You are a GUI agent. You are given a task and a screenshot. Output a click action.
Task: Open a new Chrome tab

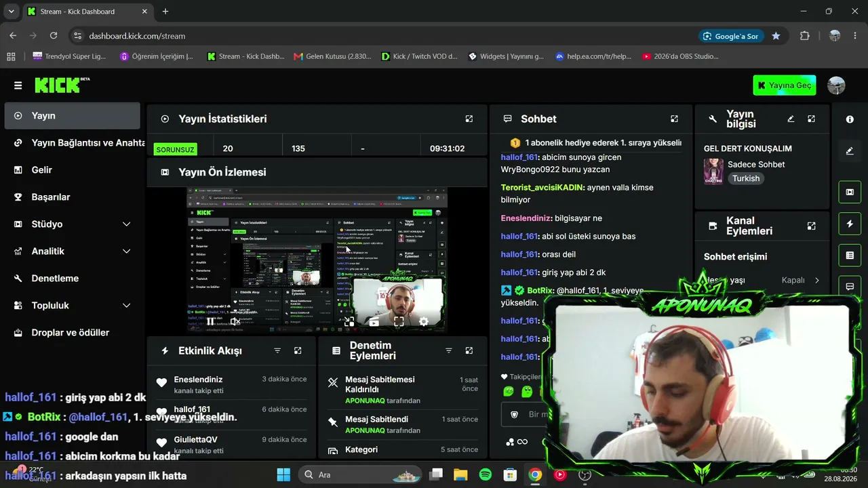[x=165, y=12]
